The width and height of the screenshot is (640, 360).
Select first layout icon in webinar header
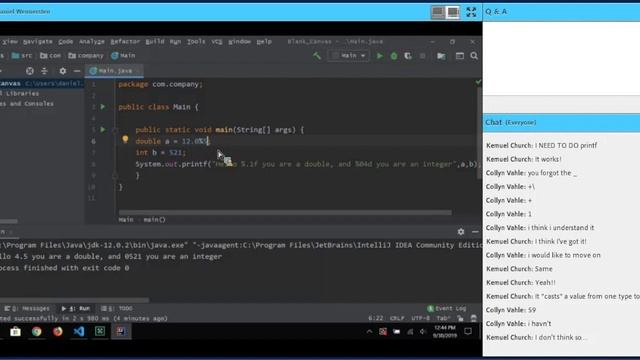tap(438, 12)
